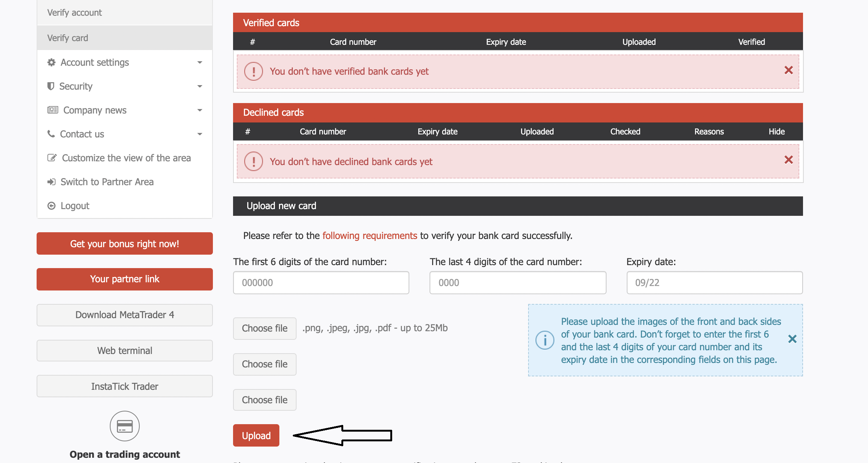
Task: Focus the first 6 digits input field
Action: pyautogui.click(x=321, y=283)
